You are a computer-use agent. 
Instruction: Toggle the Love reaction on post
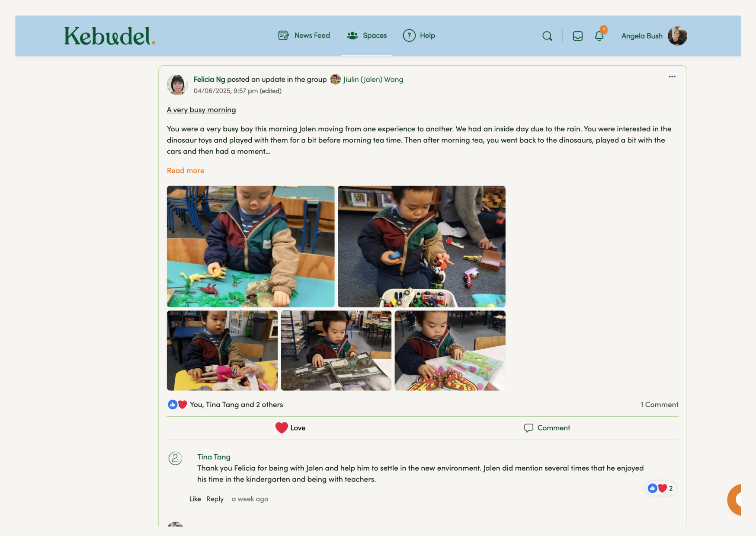(290, 428)
